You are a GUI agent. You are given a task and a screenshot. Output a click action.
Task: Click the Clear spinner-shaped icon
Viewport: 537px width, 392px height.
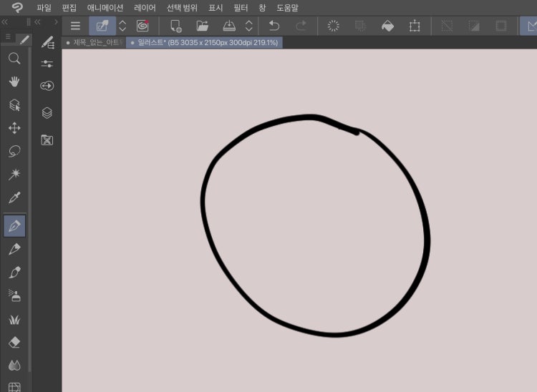coord(333,26)
